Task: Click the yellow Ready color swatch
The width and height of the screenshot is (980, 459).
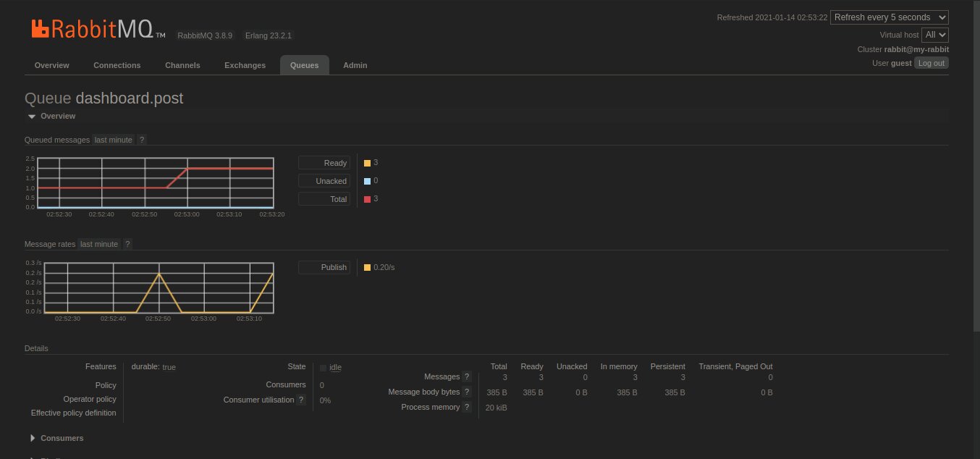Action: (367, 163)
